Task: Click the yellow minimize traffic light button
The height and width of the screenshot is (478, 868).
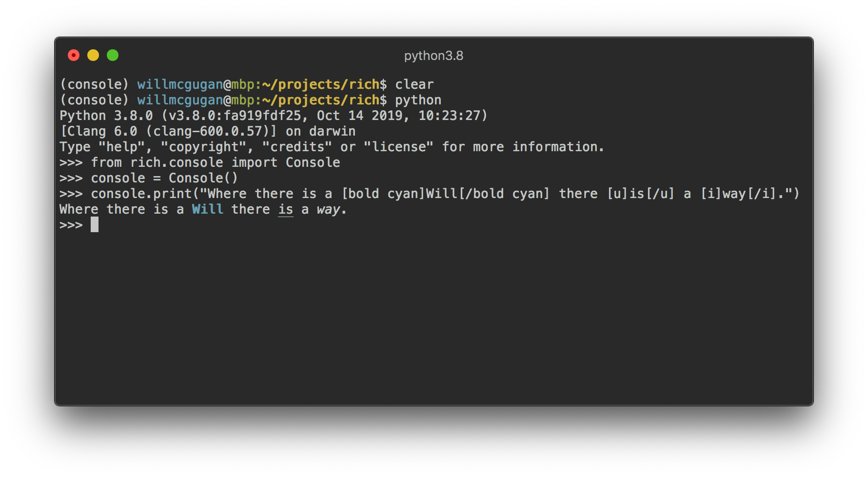Action: 93,55
